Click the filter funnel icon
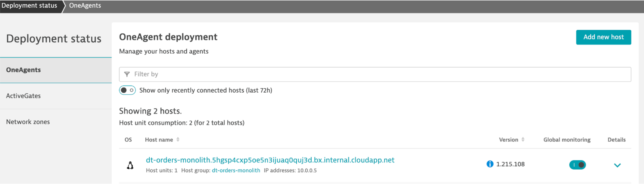 click(127, 74)
